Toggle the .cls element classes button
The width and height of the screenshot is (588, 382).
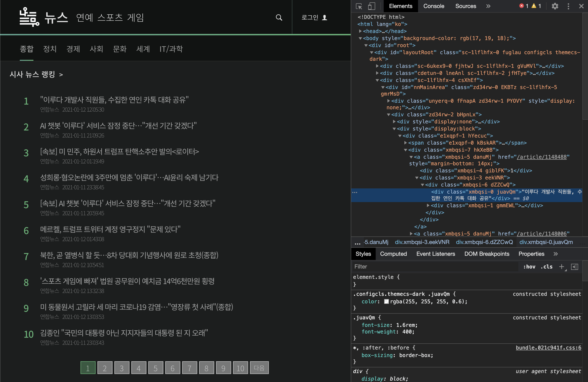(x=546, y=267)
